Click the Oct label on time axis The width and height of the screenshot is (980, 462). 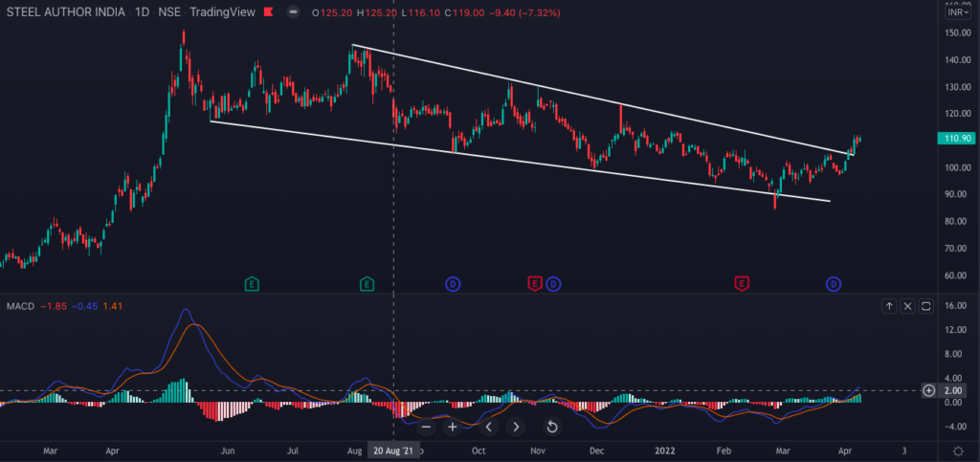[x=479, y=451]
